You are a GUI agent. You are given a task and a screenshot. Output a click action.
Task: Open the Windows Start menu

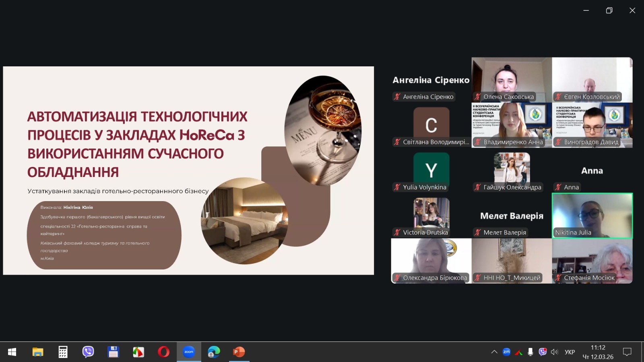pos(12,352)
